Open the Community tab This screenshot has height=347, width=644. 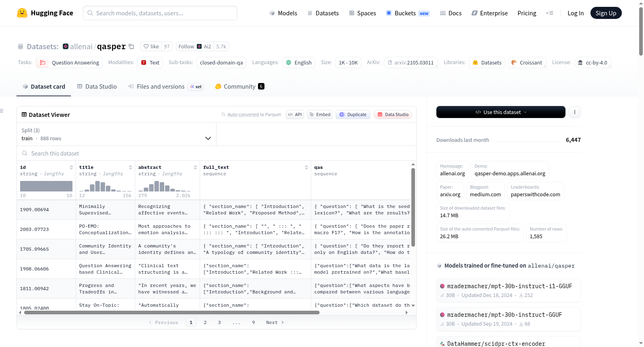click(239, 87)
